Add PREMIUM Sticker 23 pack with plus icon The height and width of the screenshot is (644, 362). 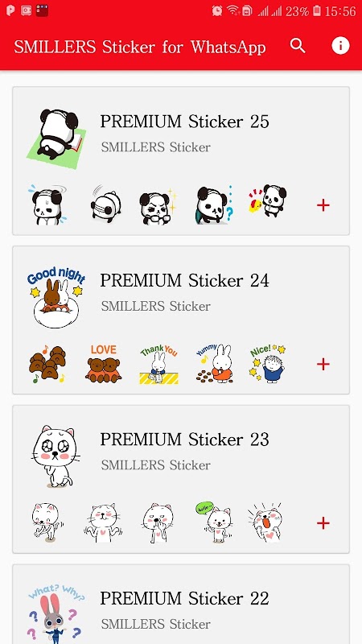(323, 522)
